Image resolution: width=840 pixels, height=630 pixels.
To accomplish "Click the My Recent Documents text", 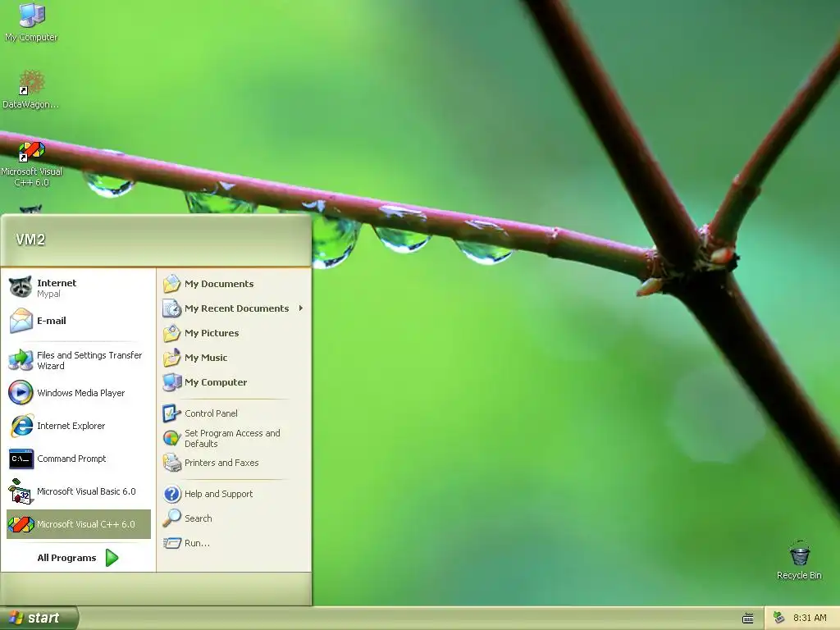I will [237, 308].
